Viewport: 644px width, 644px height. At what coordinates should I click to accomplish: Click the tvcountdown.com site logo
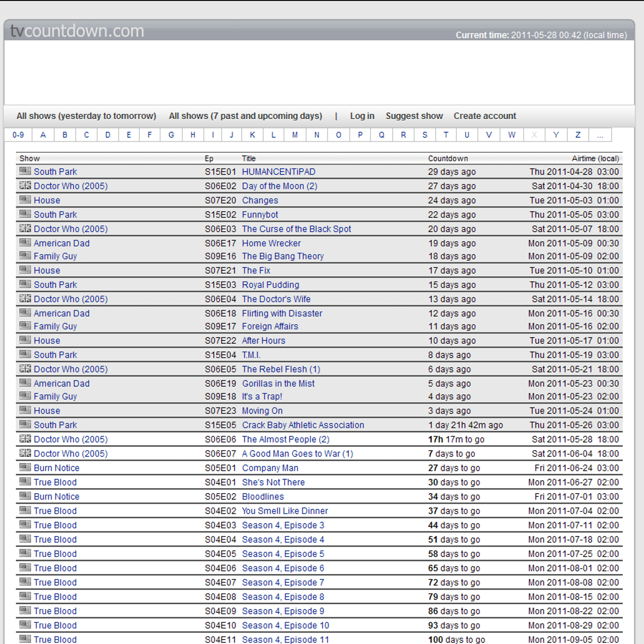point(77,31)
